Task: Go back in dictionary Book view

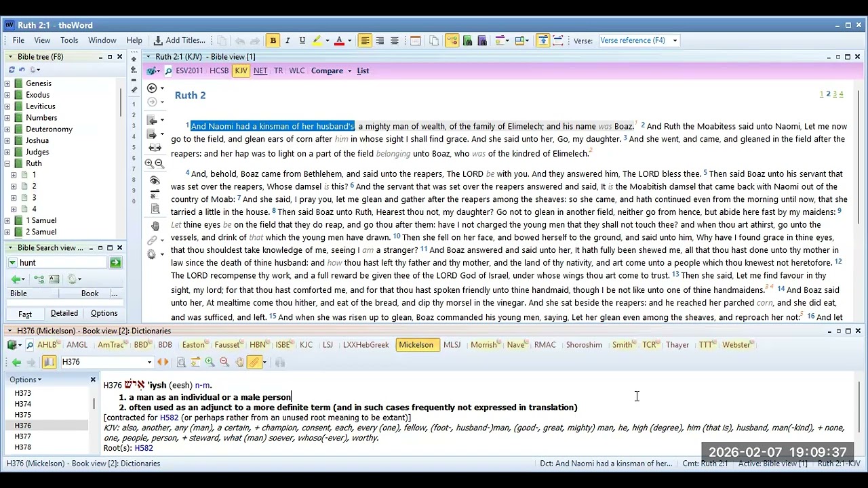Action: click(16, 363)
